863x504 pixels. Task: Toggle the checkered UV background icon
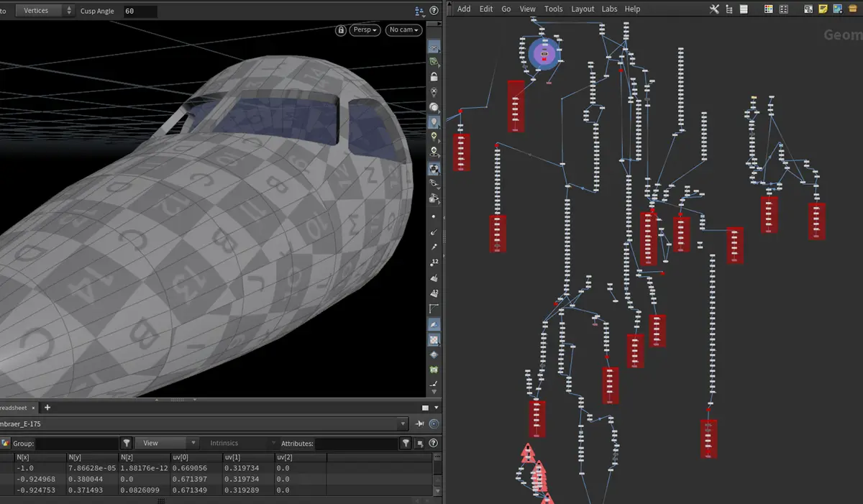pos(434,339)
